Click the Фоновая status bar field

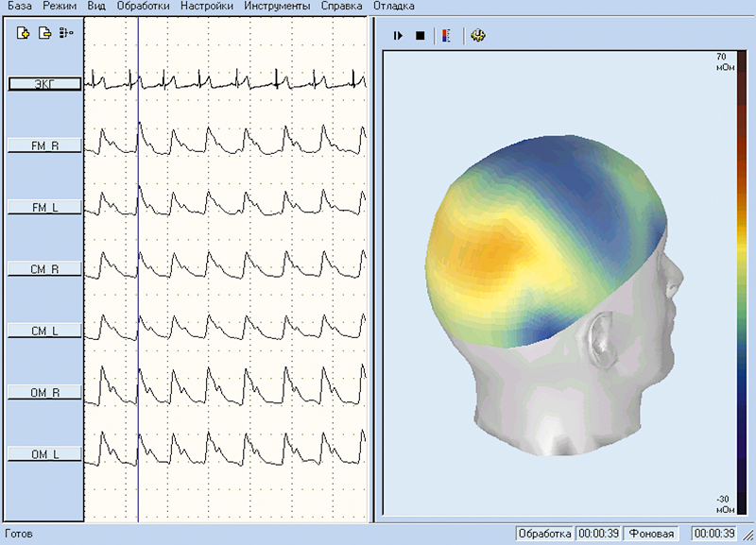(652, 534)
